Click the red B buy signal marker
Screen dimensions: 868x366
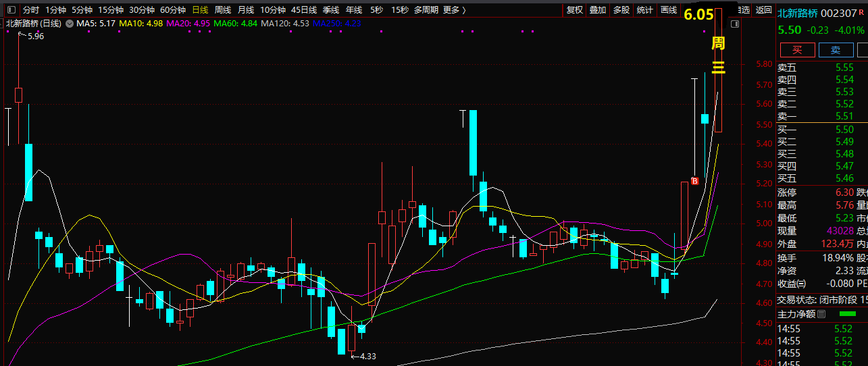(x=694, y=181)
